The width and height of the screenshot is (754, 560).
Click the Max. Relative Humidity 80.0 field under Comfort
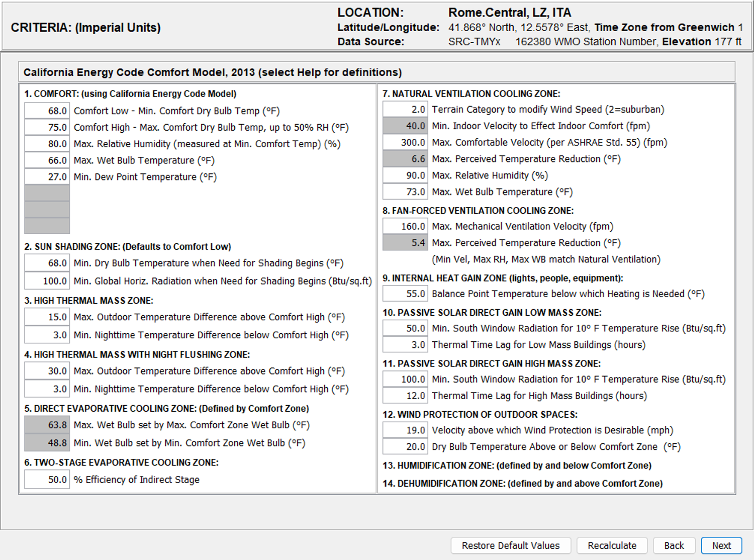coord(47,144)
